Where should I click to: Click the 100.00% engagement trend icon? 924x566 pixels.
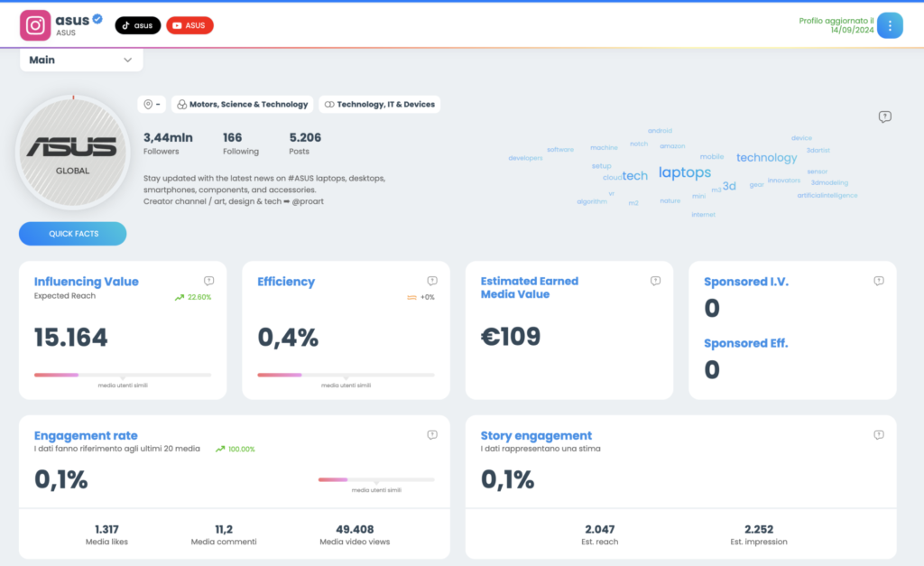pyautogui.click(x=220, y=449)
